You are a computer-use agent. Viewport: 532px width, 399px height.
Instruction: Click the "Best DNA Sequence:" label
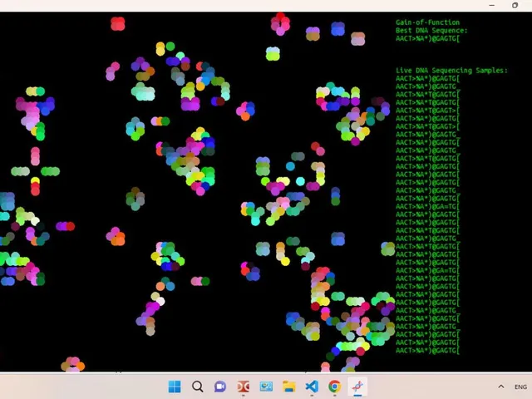(431, 31)
